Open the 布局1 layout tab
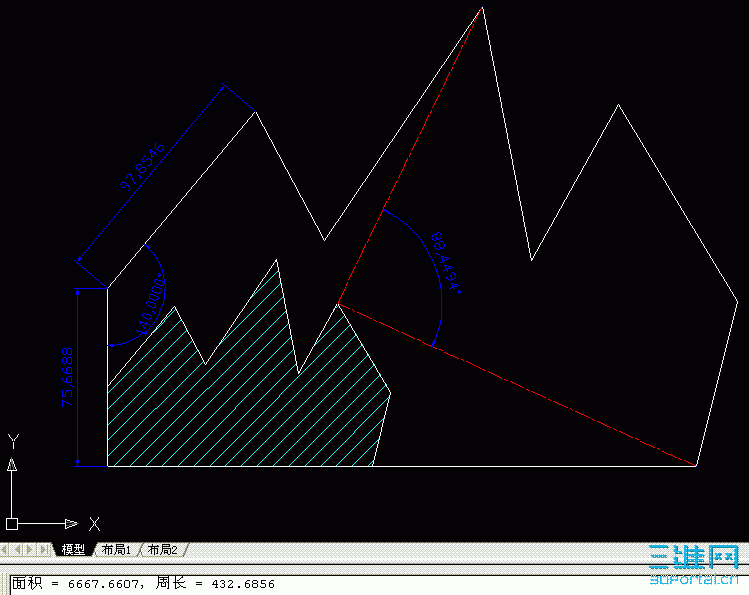749x595 pixels. pos(116,550)
